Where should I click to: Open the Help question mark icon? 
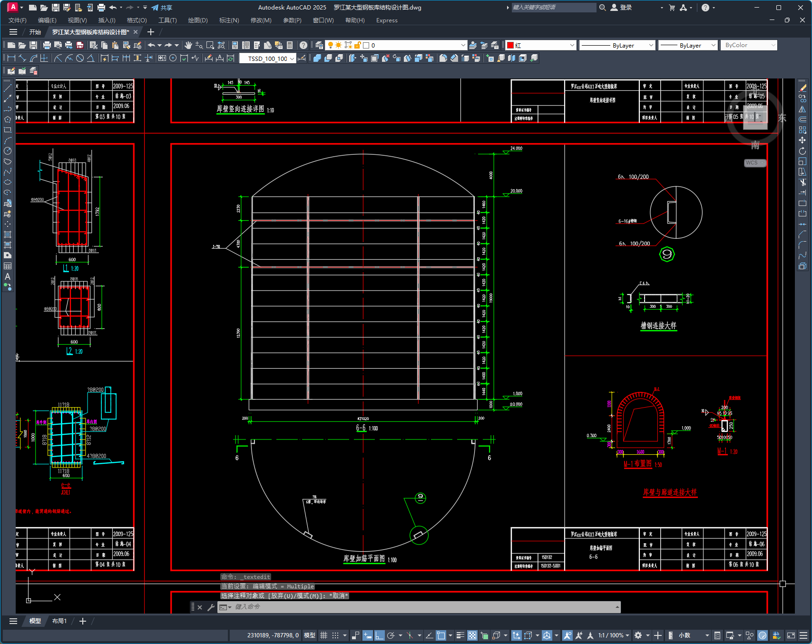point(303,45)
